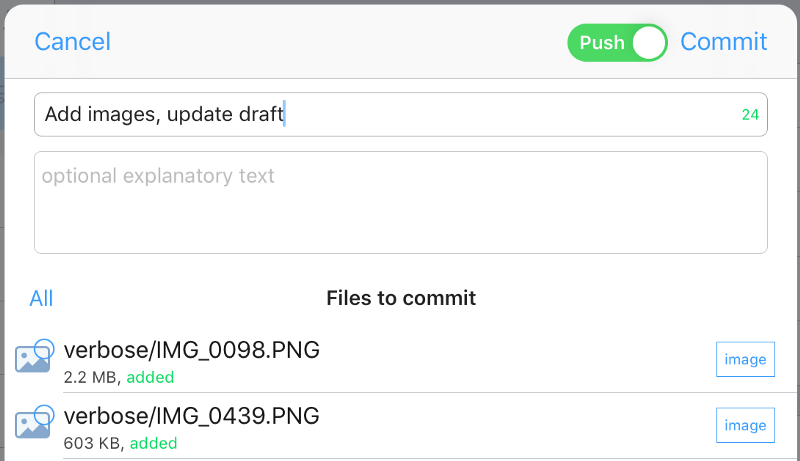Click the '2.2 MB' size text
This screenshot has height=461, width=800.
[90, 377]
